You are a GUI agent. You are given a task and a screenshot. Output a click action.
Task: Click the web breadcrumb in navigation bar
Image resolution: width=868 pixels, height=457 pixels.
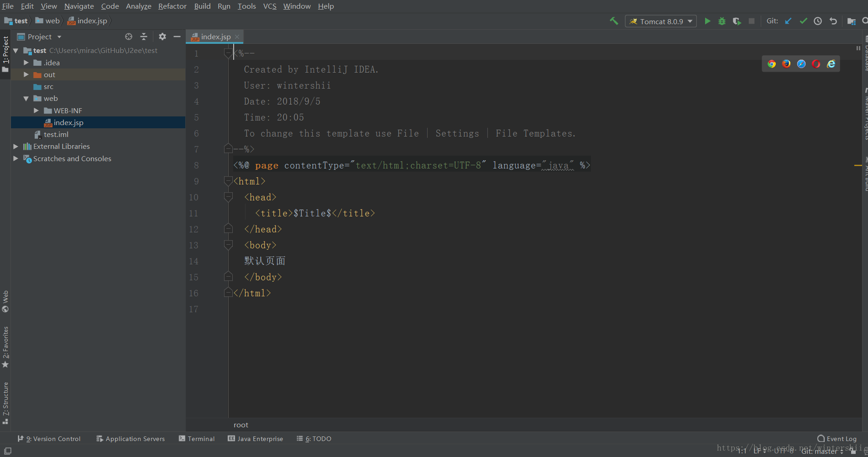(47, 21)
